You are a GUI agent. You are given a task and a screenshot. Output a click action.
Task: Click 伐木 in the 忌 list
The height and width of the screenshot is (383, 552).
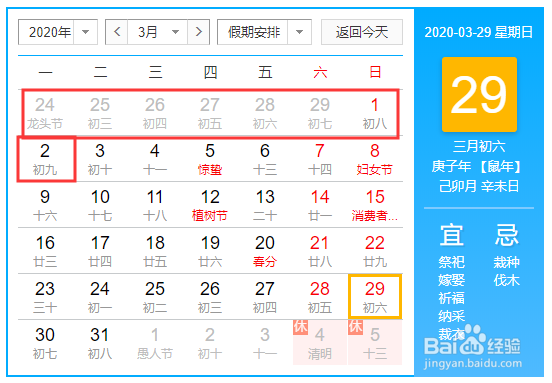tap(507, 281)
